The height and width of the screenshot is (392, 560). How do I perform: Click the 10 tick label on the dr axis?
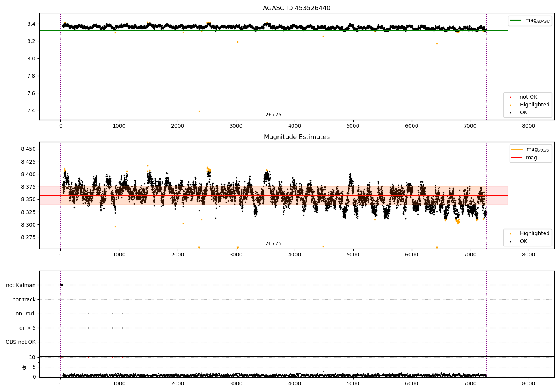click(32, 357)
